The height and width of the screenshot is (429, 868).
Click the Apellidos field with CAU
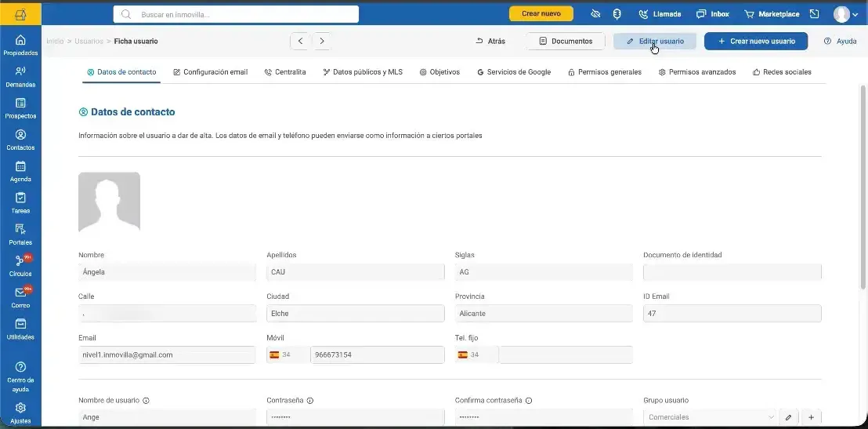click(x=356, y=272)
